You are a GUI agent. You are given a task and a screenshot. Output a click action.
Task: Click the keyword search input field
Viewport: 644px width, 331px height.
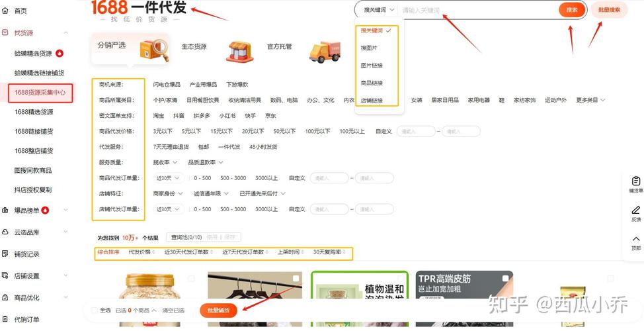click(479, 10)
